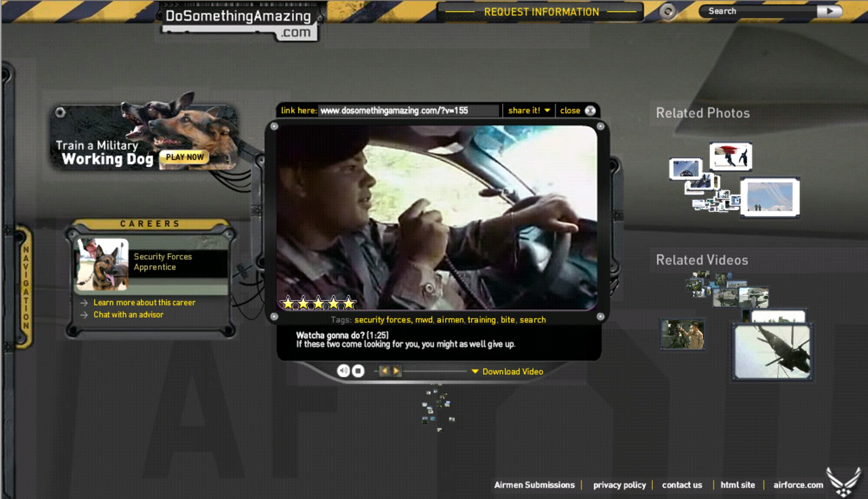Select the video link URL field
The image size is (868, 499).
click(x=408, y=111)
